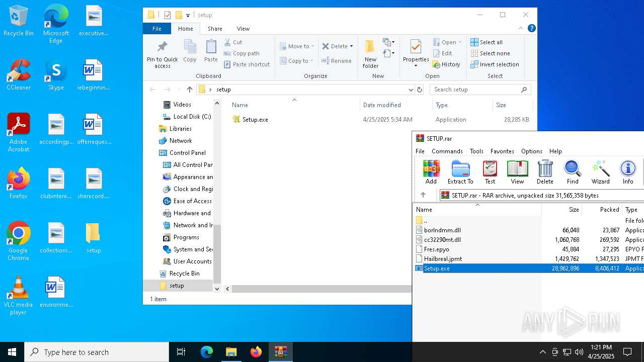Click the Delete icon in WinRAR toolbar

click(x=545, y=172)
